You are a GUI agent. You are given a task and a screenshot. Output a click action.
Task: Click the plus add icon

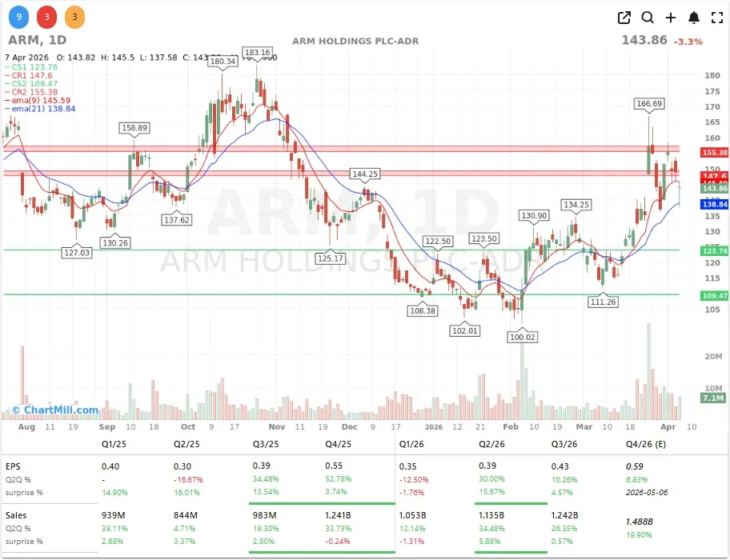point(671,18)
